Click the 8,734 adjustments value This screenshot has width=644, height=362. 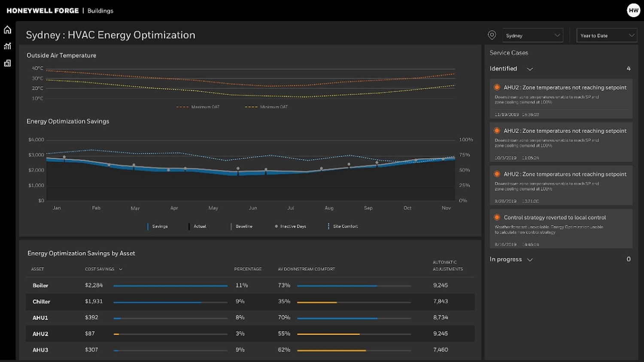point(440,317)
